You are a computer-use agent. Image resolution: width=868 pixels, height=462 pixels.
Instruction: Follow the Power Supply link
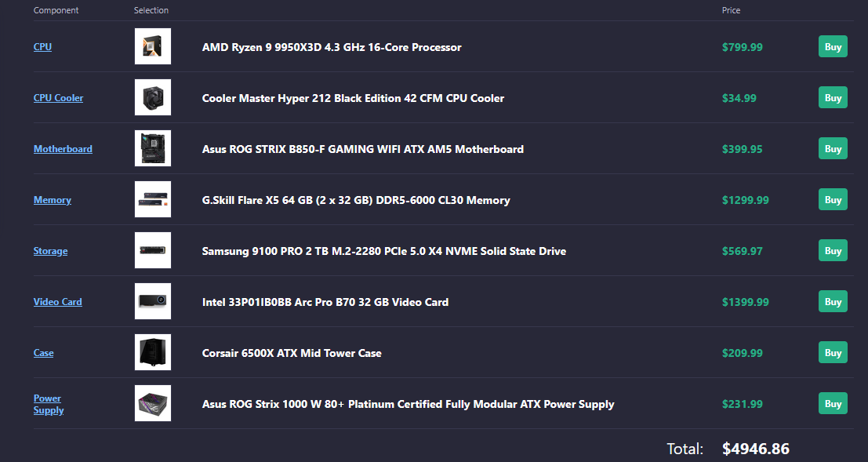(48, 405)
